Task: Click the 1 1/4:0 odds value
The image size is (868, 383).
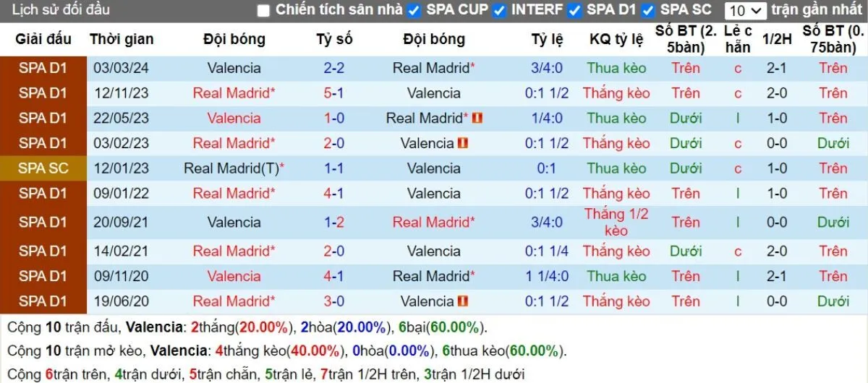Action: point(547,276)
